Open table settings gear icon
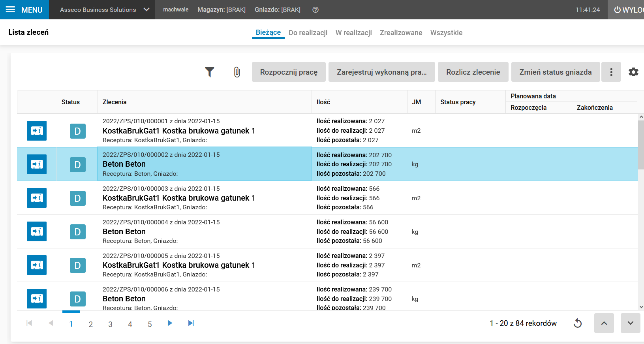The image size is (644, 344). [x=633, y=72]
